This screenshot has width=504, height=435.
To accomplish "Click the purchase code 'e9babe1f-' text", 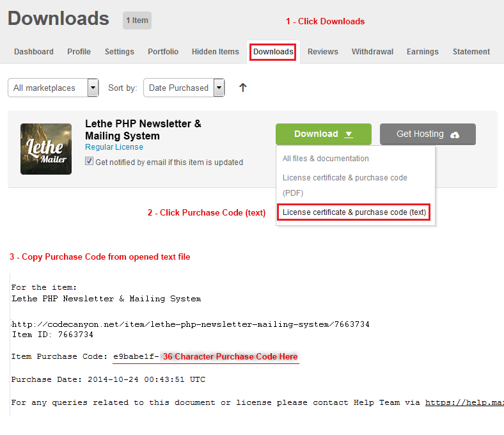I will point(136,356).
